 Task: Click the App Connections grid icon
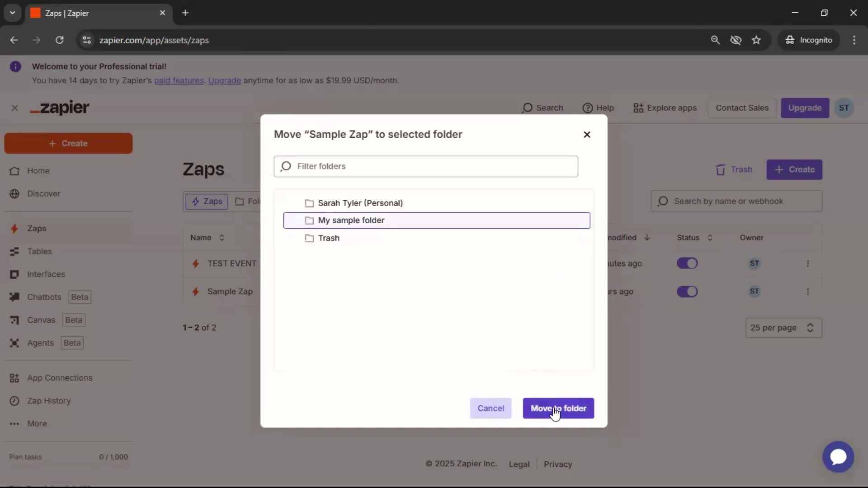tap(14, 378)
